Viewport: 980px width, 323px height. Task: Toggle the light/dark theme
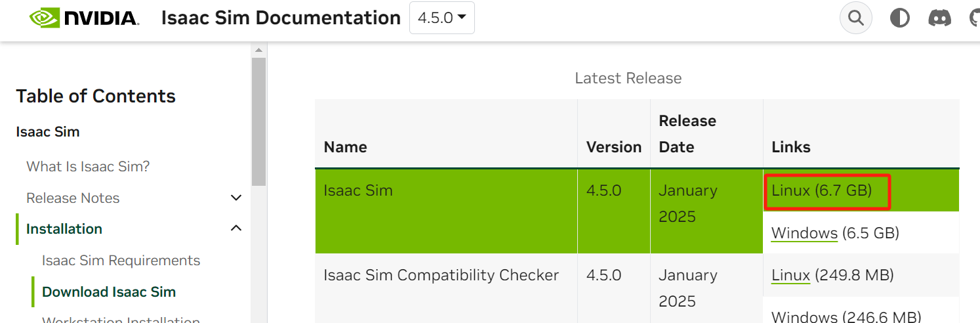tap(899, 18)
